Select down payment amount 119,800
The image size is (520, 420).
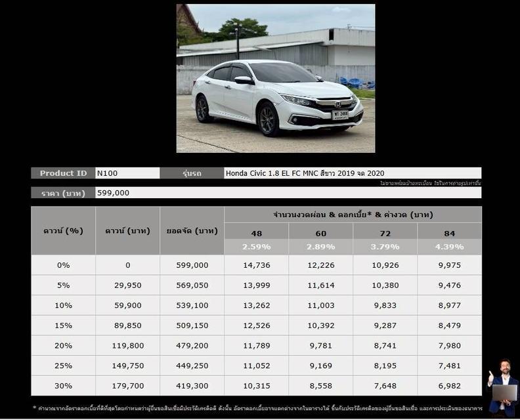click(127, 345)
